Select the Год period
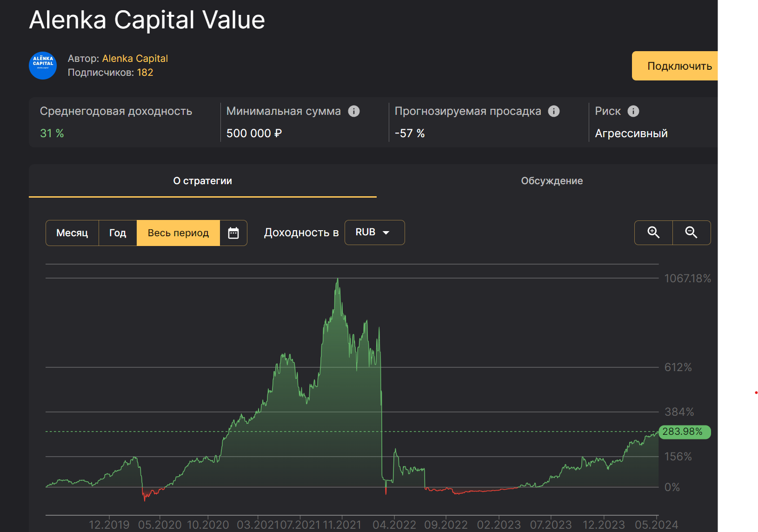 click(118, 233)
